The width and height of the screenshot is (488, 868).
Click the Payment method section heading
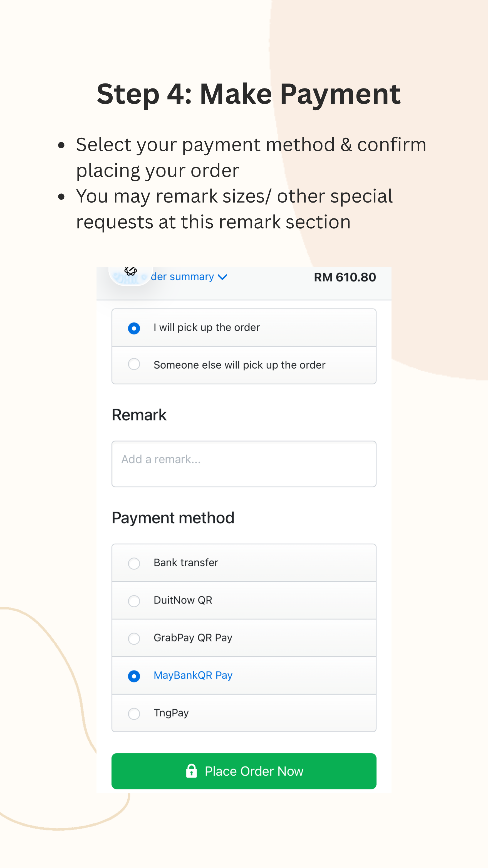(173, 518)
